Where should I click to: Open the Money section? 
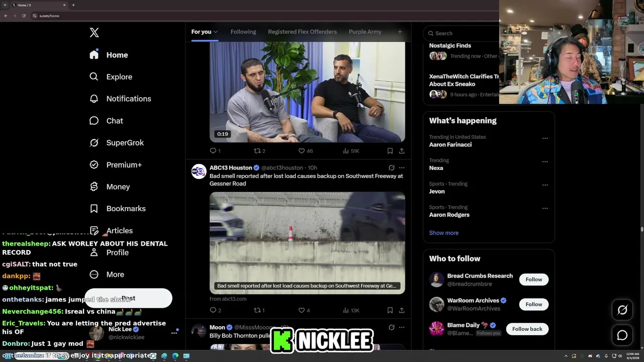[x=110, y=187]
